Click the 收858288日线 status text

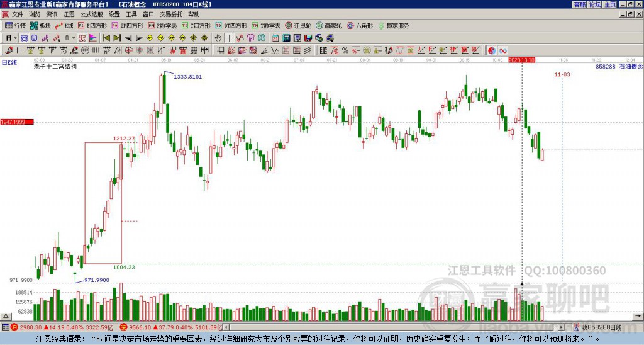coord(601,327)
